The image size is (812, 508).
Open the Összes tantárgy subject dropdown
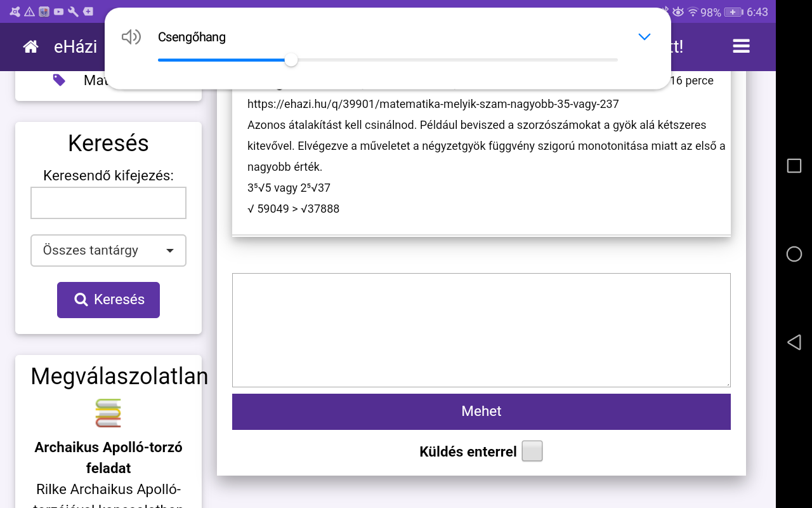pos(108,250)
